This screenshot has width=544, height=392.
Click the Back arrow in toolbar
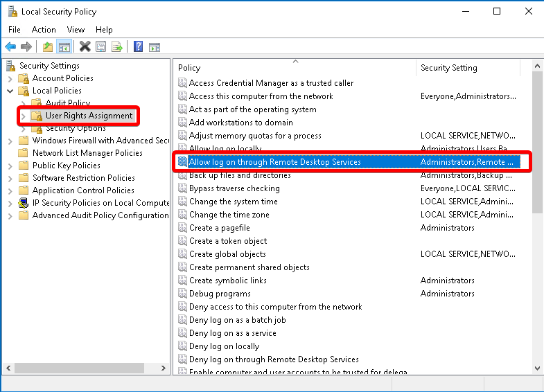point(10,46)
